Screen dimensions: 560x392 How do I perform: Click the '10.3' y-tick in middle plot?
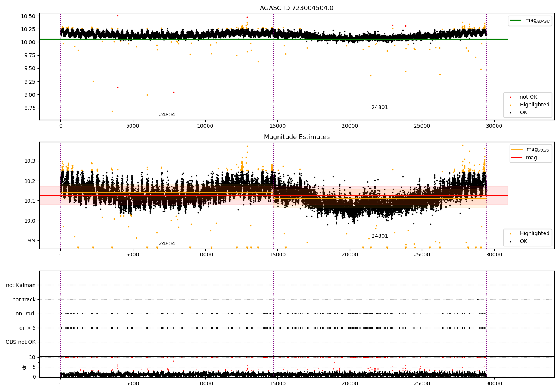(x=31, y=161)
